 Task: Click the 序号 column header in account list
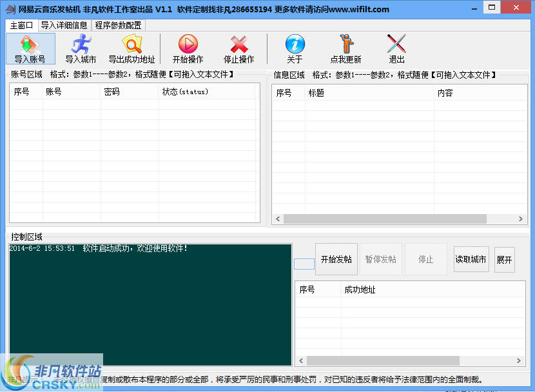pyautogui.click(x=26, y=92)
